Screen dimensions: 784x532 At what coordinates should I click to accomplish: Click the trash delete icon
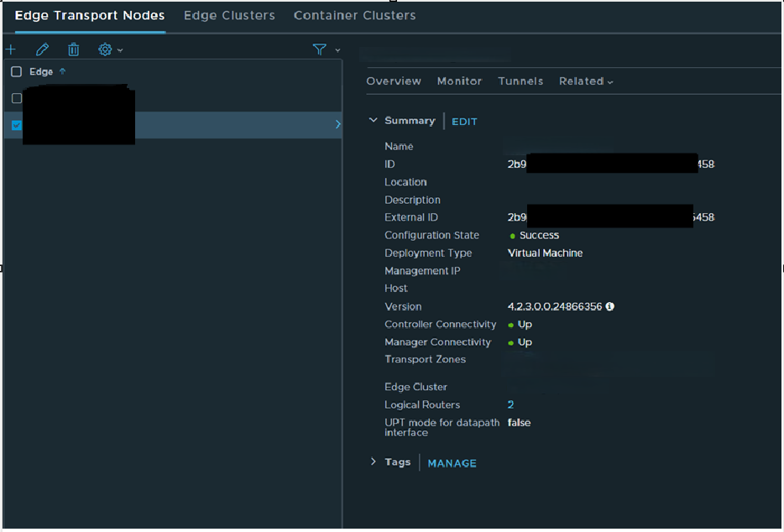click(74, 50)
